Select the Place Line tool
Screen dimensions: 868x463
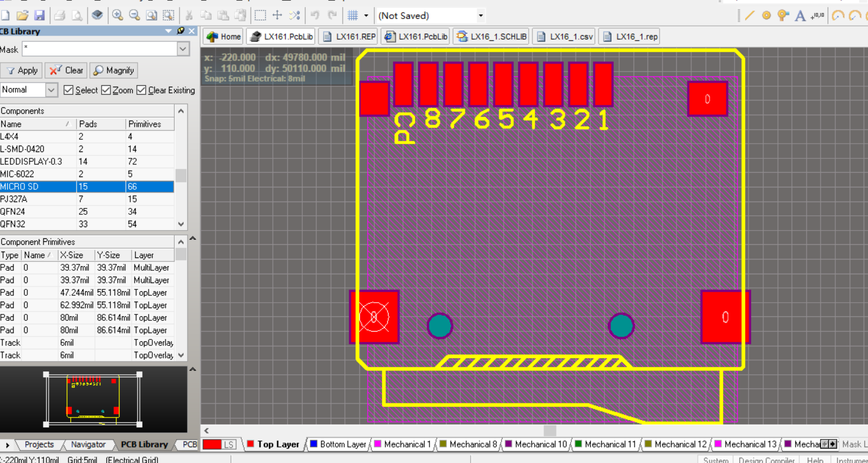tap(749, 16)
